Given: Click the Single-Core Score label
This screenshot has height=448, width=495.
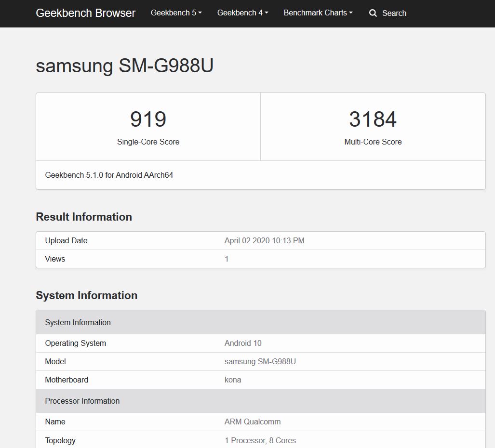Looking at the screenshot, I should point(148,142).
